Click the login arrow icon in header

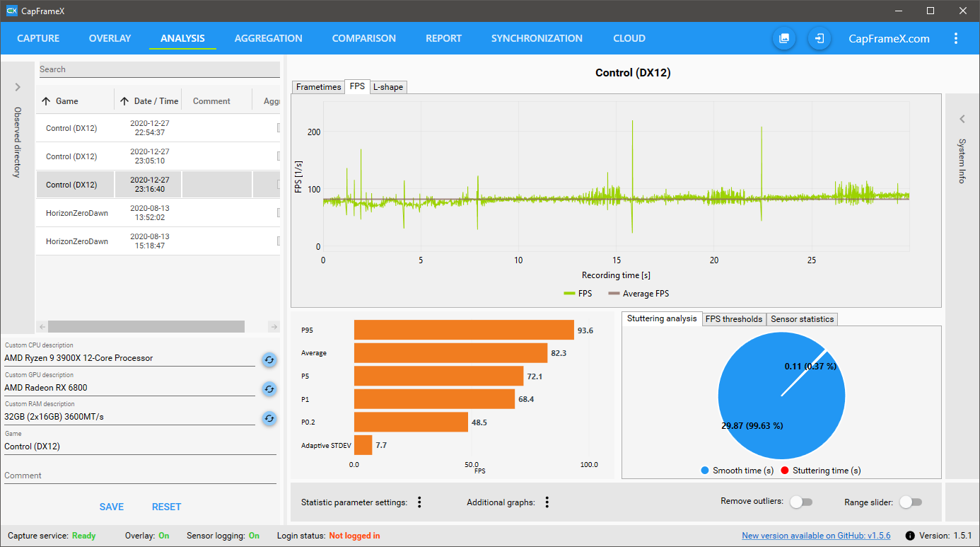click(x=819, y=38)
